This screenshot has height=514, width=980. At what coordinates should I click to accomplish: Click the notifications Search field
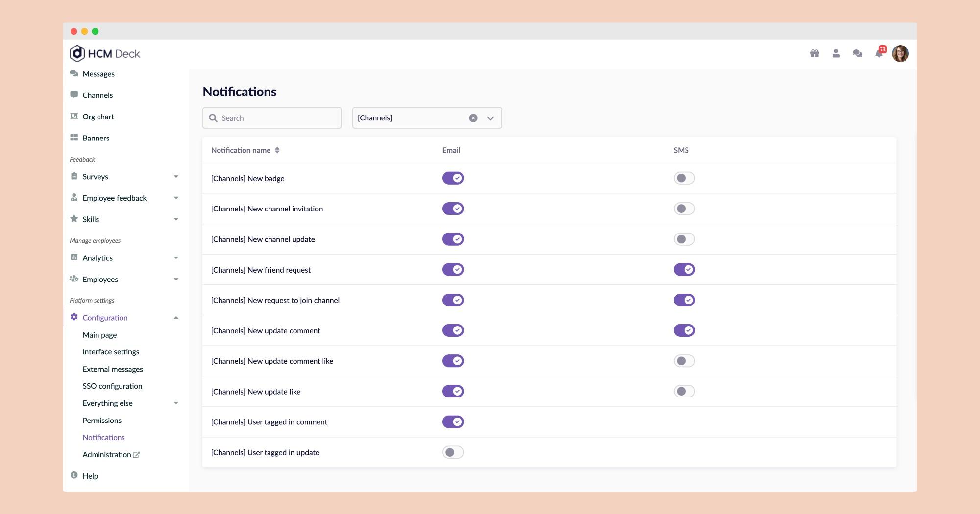272,118
